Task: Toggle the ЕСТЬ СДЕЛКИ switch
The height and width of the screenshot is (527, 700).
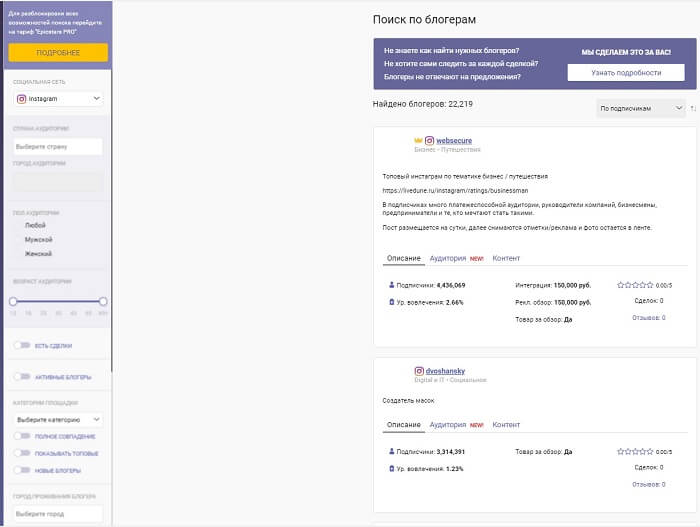Action: tap(22, 345)
